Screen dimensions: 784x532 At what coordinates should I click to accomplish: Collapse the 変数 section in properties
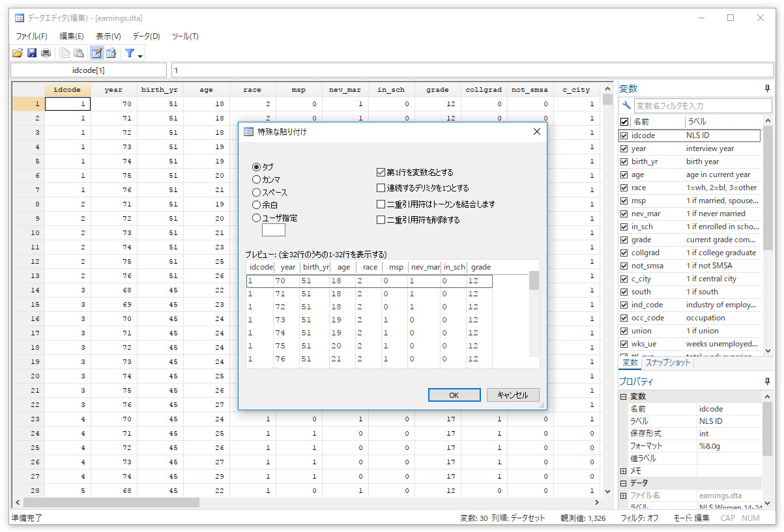click(x=622, y=396)
